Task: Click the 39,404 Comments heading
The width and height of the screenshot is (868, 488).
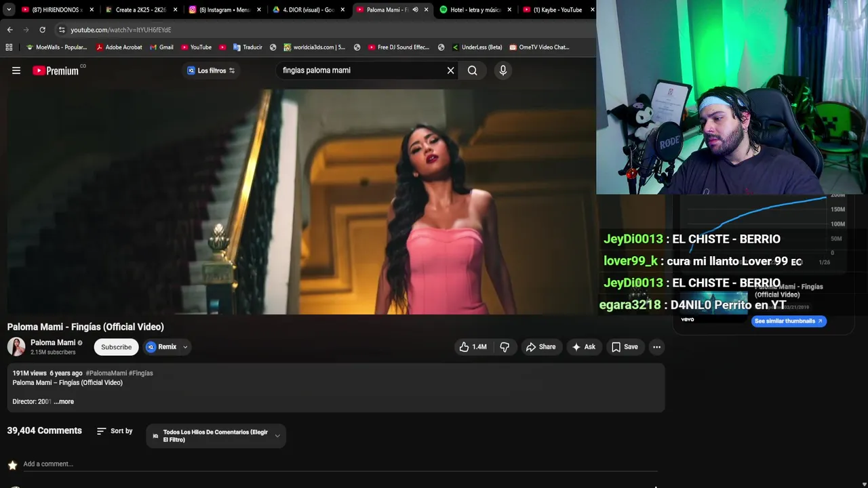Action: click(44, 431)
